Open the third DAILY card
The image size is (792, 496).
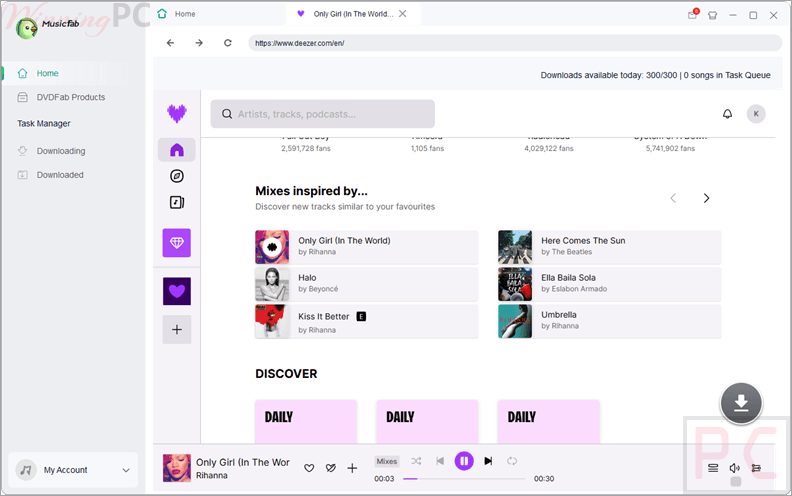(549, 422)
